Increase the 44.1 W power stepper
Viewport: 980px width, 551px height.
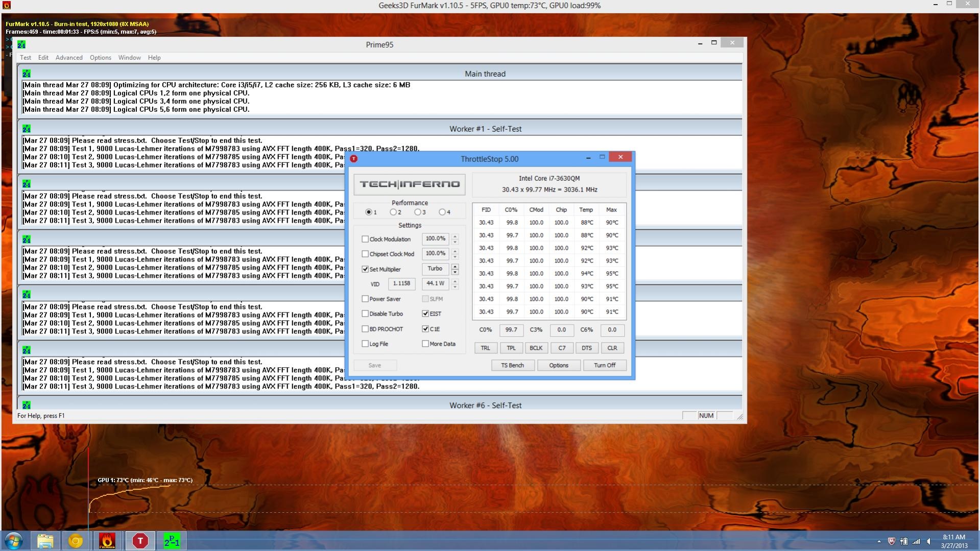pyautogui.click(x=455, y=281)
